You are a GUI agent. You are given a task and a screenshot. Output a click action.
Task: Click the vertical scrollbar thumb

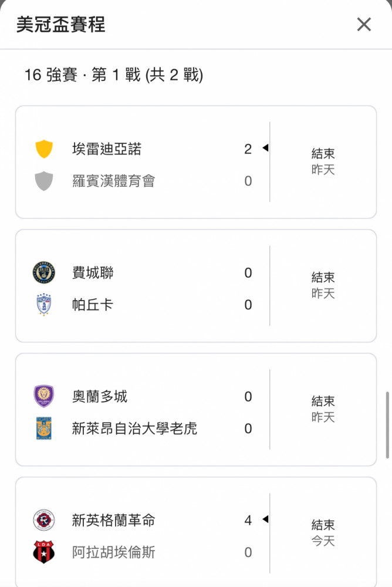[387, 425]
